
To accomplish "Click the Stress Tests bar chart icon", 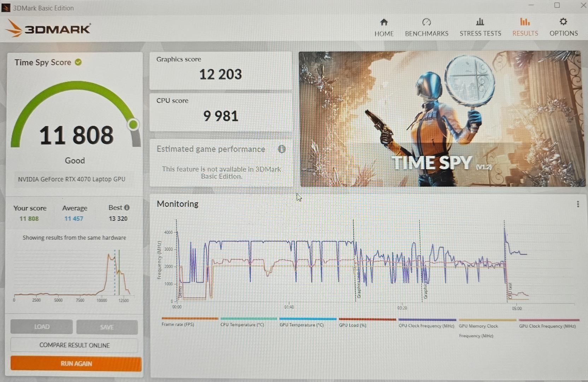I will tap(480, 22).
